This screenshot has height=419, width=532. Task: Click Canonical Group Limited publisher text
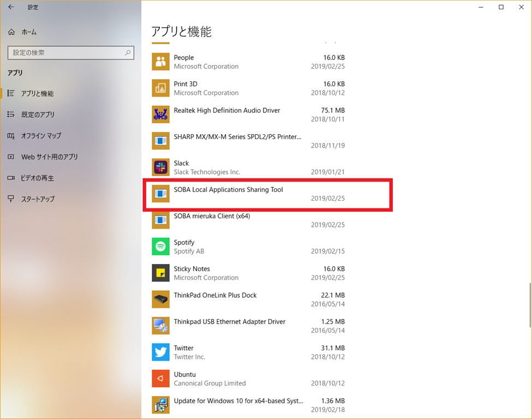coord(210,384)
